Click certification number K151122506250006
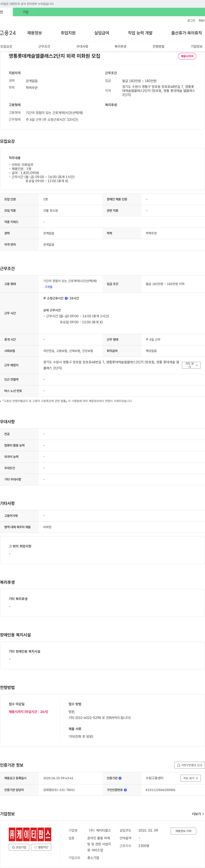 point(161,790)
